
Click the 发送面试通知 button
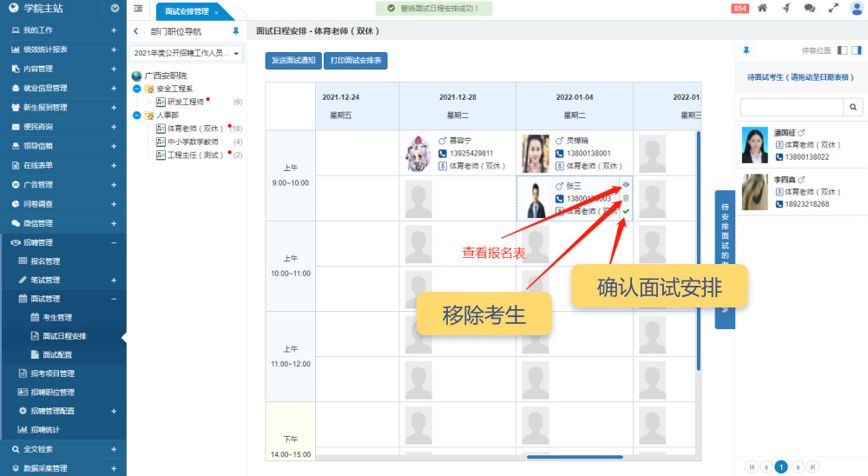pyautogui.click(x=292, y=61)
